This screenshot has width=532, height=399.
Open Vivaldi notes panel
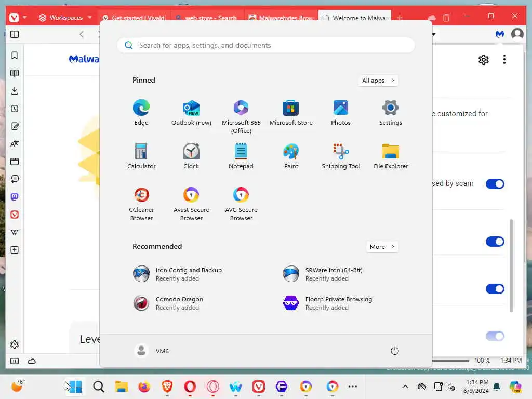coord(14,126)
